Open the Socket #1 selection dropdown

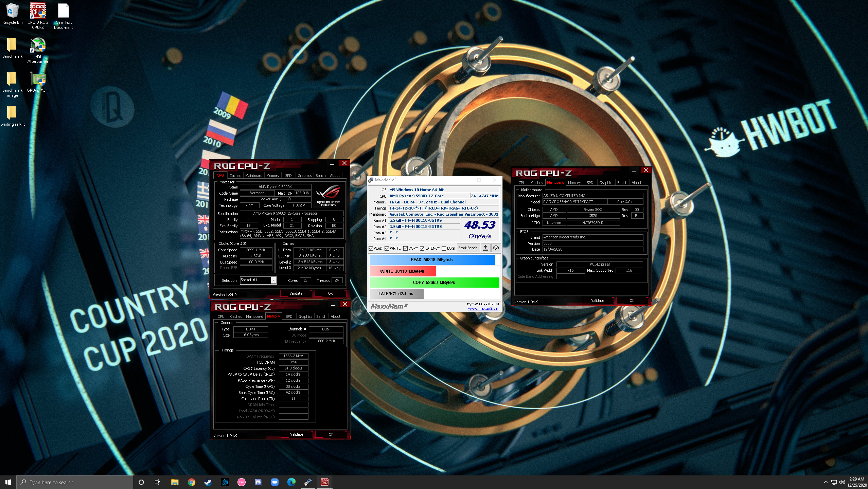tap(259, 280)
